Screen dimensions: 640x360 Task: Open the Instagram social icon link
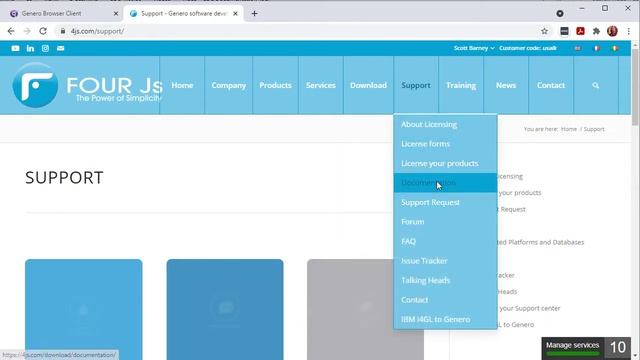(45, 48)
